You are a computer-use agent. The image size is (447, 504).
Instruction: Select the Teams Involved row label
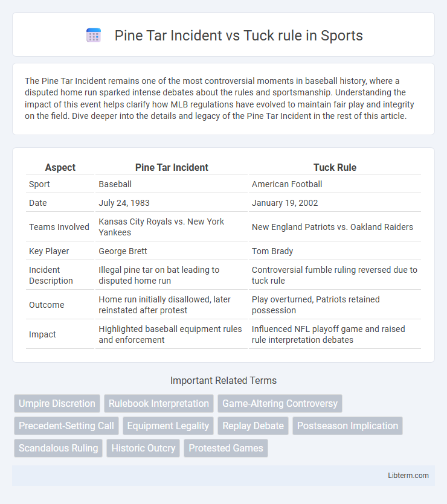coord(60,226)
